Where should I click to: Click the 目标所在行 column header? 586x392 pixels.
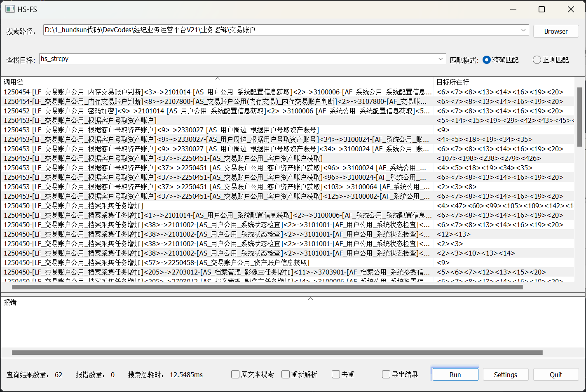pos(504,82)
